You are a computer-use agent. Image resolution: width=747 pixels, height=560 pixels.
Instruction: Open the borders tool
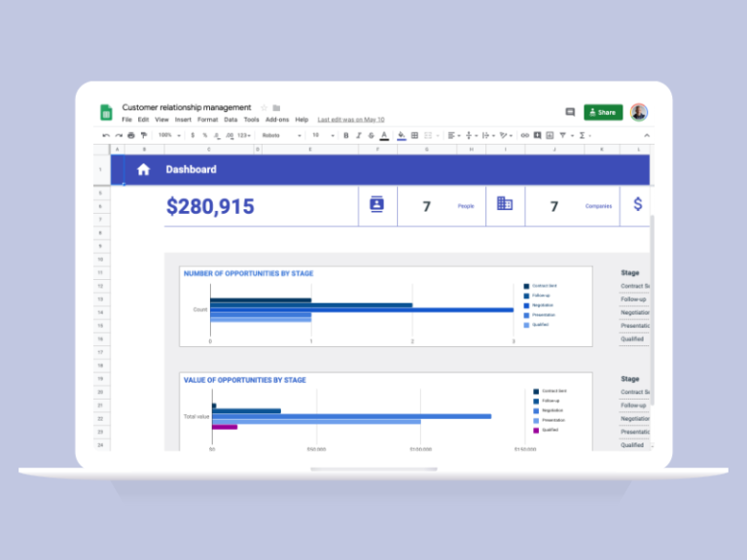(x=414, y=136)
